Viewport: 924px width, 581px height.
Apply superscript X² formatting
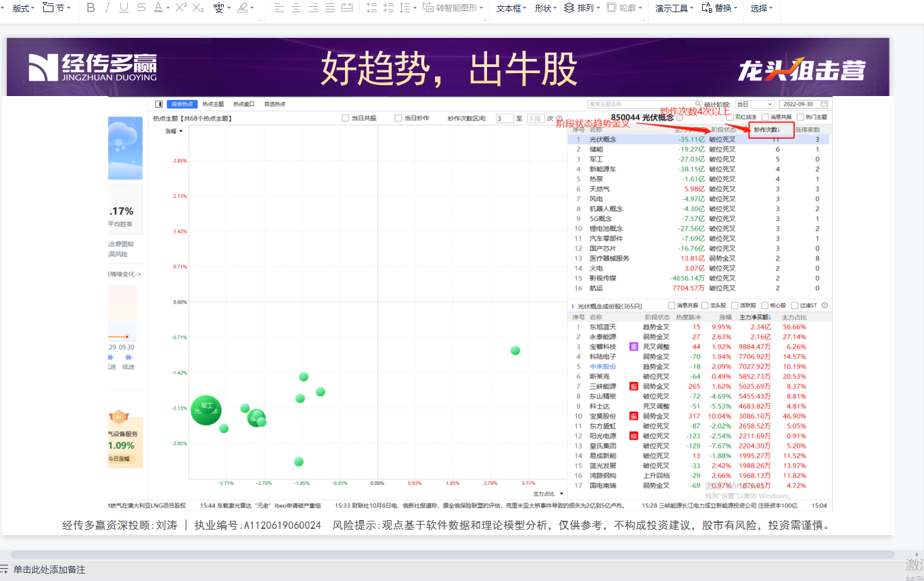coord(181,7)
